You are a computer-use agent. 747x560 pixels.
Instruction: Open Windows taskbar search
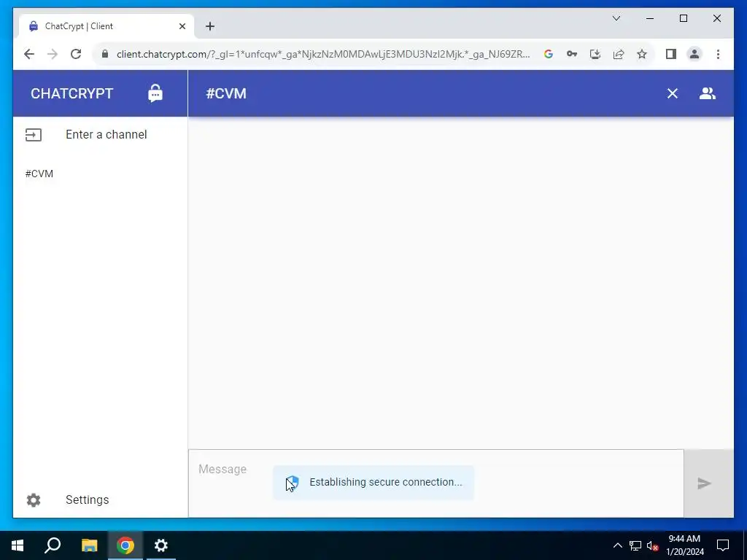[53, 545]
